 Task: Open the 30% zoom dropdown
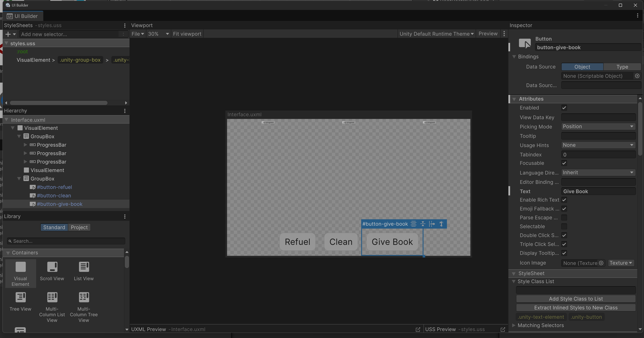[x=158, y=34]
